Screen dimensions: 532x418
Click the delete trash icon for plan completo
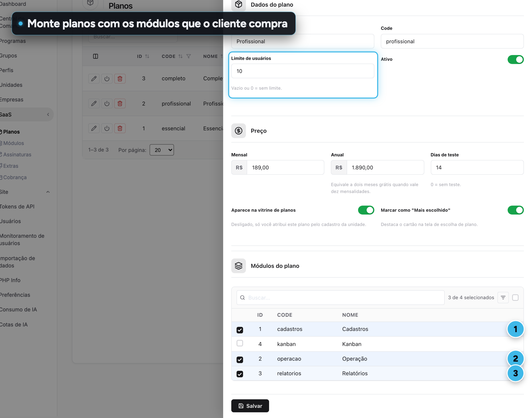point(120,79)
